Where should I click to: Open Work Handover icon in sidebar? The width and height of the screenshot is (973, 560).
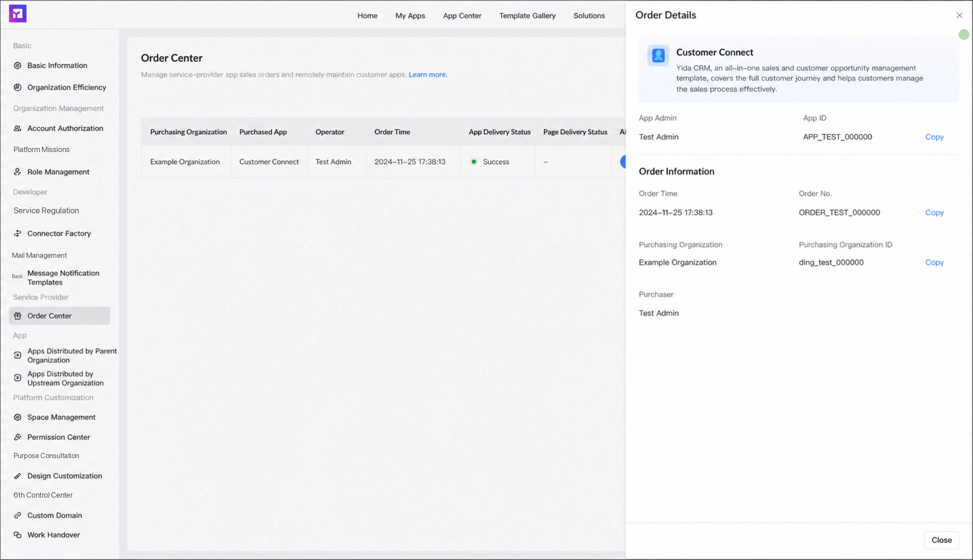[17, 535]
